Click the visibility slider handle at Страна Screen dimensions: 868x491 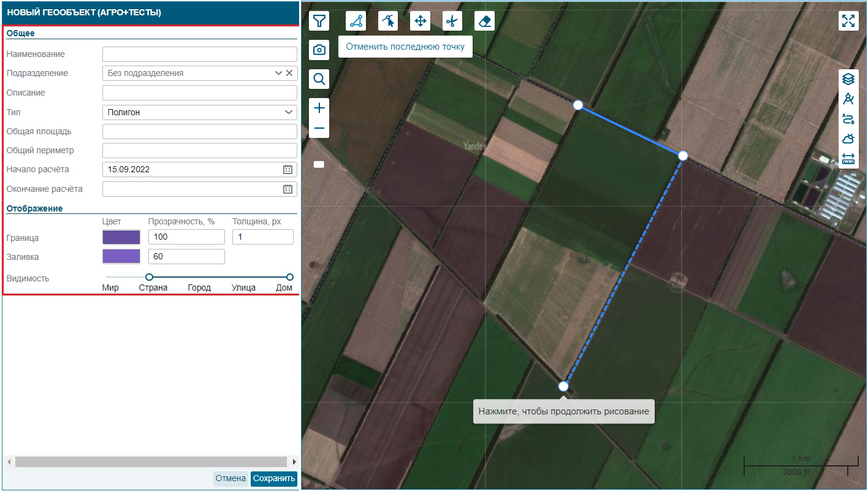click(x=149, y=277)
